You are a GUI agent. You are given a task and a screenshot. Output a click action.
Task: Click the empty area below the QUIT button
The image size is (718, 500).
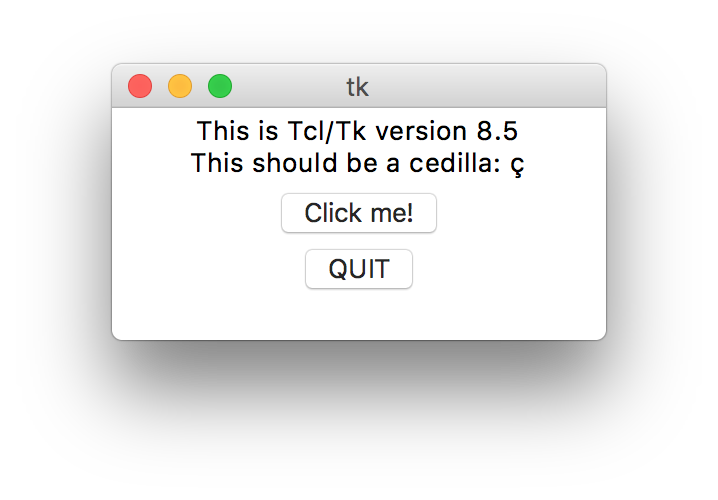(x=359, y=314)
